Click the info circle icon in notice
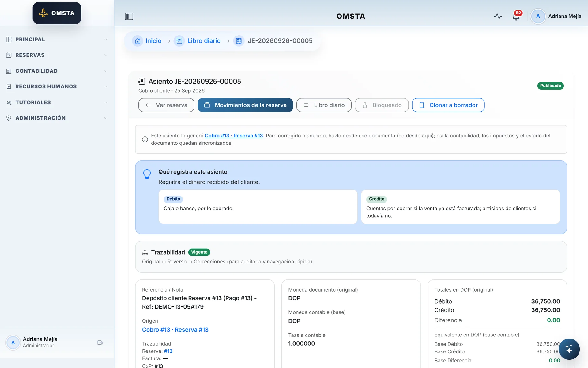Image resolution: width=588 pixels, height=368 pixels. [145, 140]
